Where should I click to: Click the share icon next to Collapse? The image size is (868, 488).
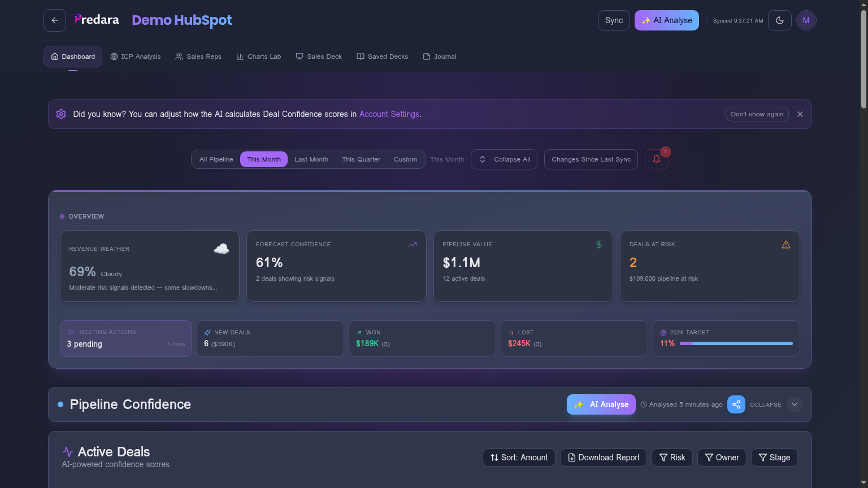[736, 404]
